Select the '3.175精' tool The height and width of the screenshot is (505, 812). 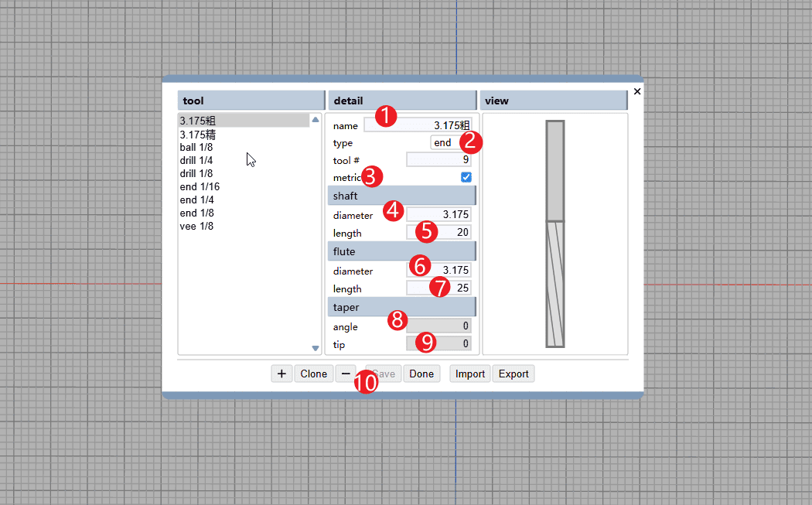coord(197,134)
